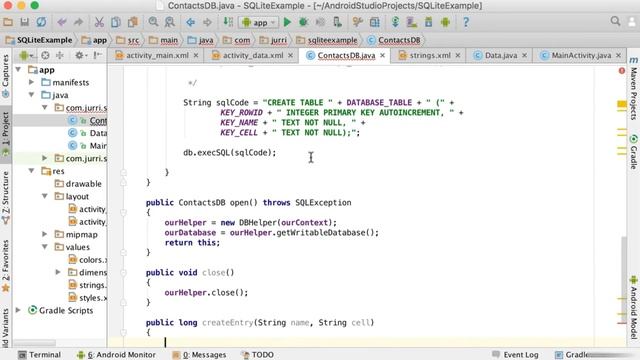Screen dimensions: 640x360
Task: Collapse the layout folder
Action: [x=45, y=196]
